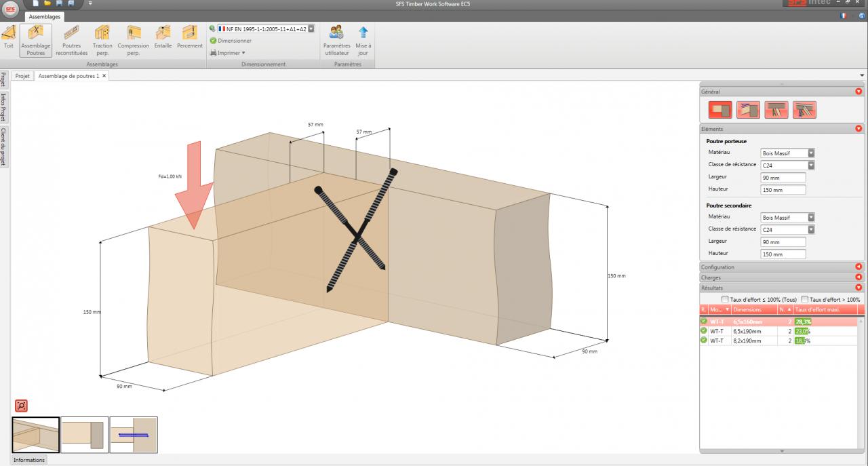868x466 pixels.
Task: Select first beam connection type in Général
Action: click(720, 110)
